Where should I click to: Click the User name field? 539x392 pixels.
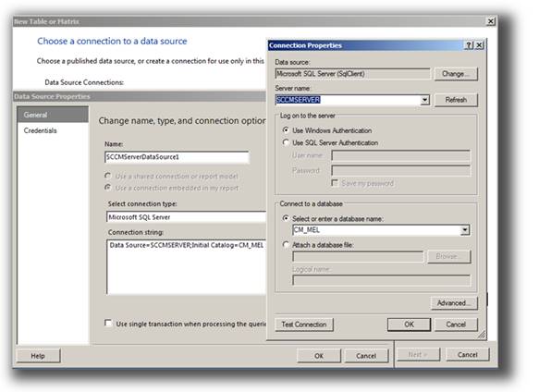(x=400, y=155)
